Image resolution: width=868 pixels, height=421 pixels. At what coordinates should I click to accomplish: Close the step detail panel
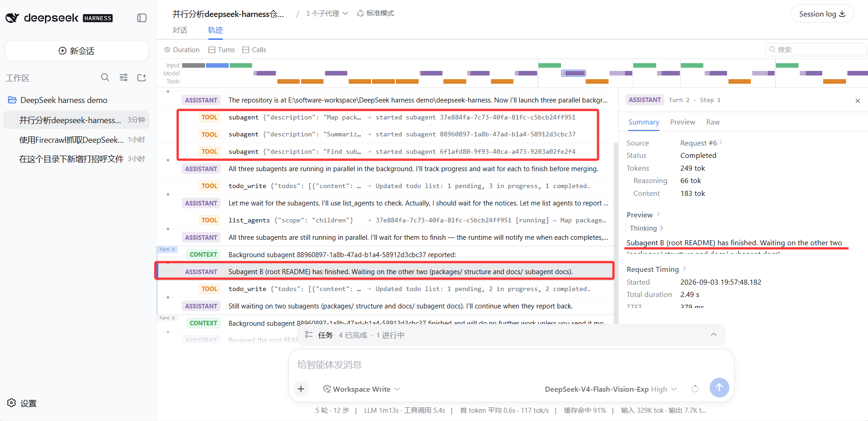click(858, 101)
